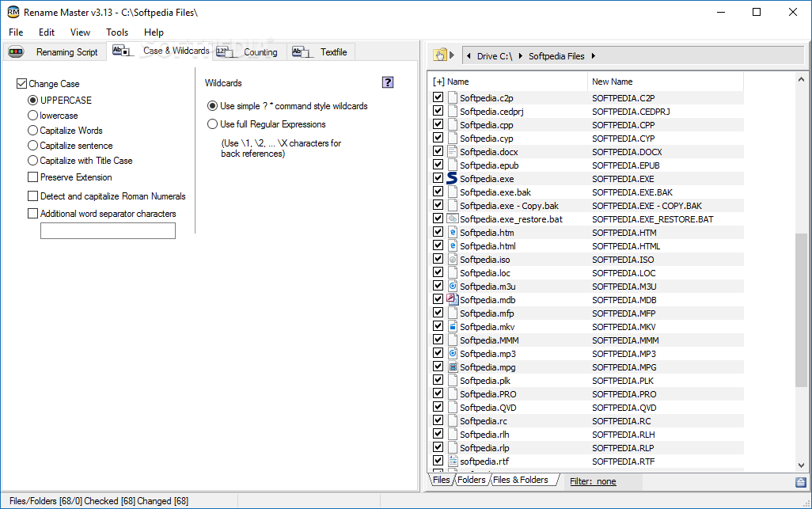This screenshot has width=812, height=509.
Task: Expand the arrow after Softpedia Files
Action: 593,56
